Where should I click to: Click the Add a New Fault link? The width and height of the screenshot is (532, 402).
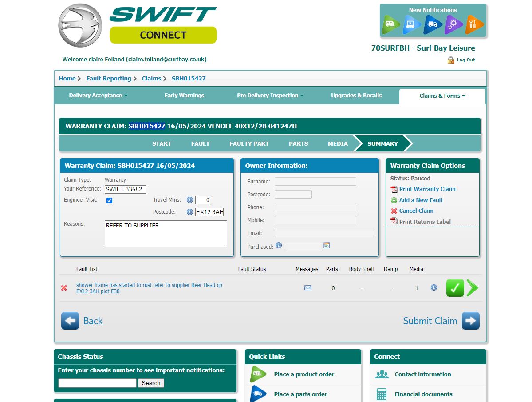[421, 200]
